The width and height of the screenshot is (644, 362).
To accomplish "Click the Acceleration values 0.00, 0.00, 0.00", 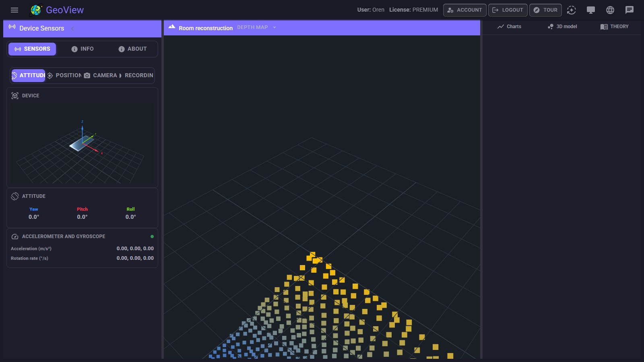I will pos(135,249).
